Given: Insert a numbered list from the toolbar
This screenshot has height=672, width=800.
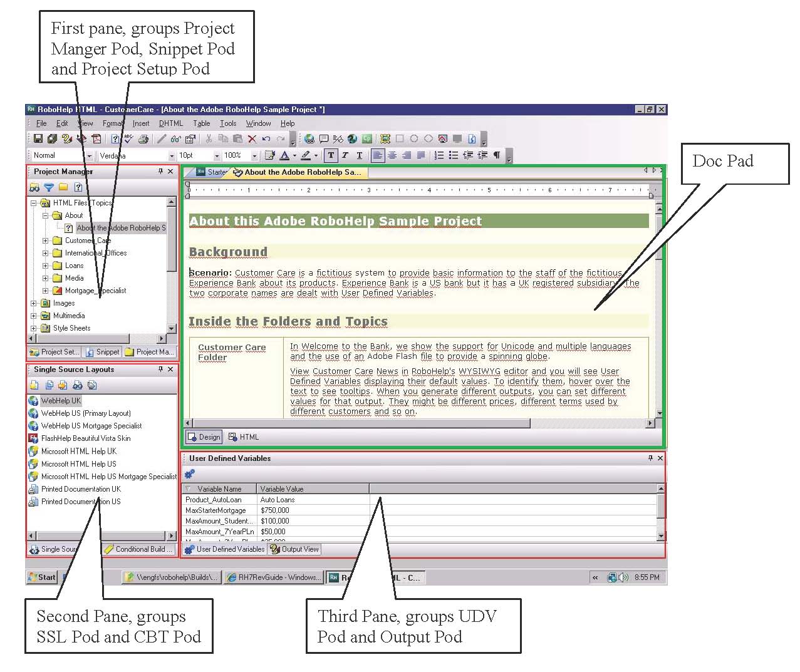Looking at the screenshot, I should tap(439, 155).
